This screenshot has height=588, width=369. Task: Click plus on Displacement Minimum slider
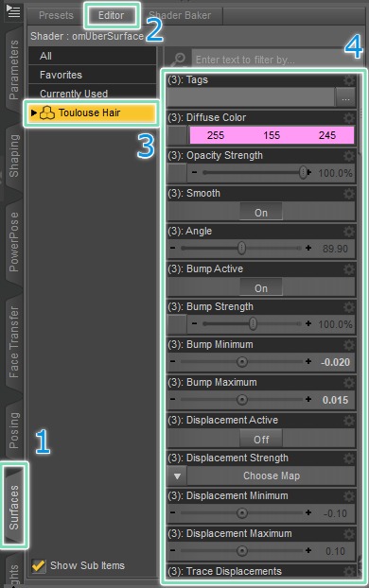308,512
